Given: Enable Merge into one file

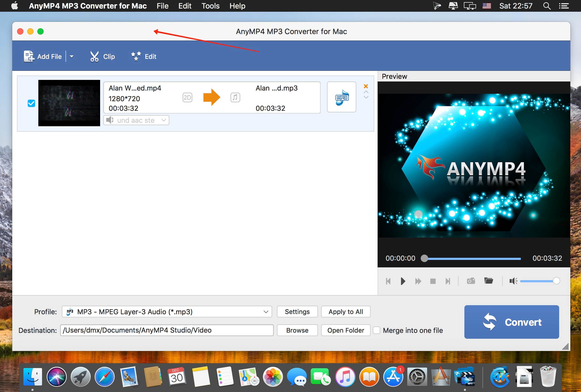Looking at the screenshot, I should coord(377,330).
